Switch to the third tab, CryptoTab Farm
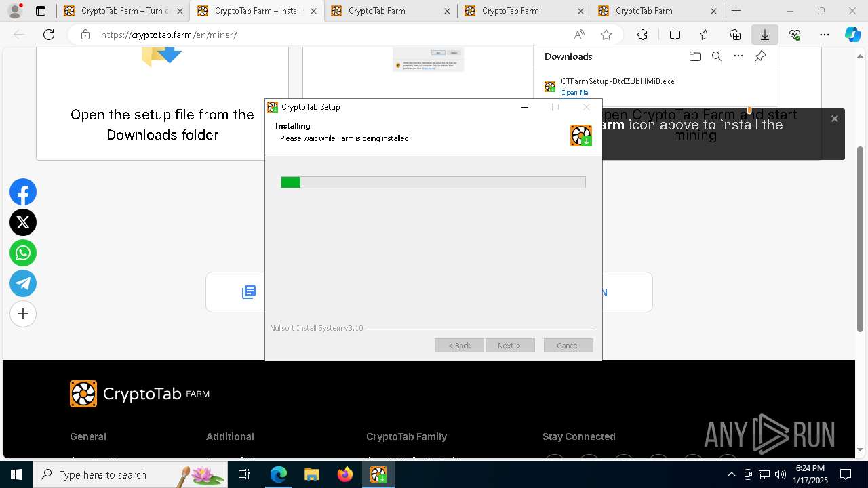 (x=391, y=11)
